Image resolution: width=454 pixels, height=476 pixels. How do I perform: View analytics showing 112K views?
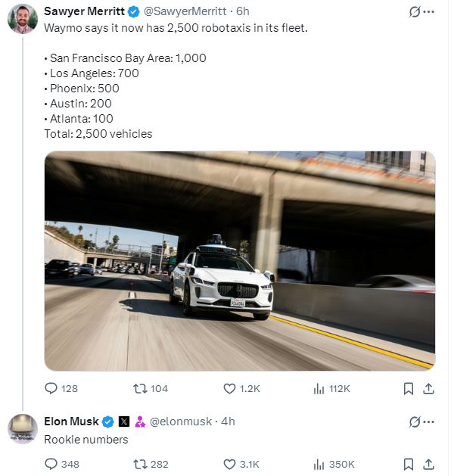319,388
